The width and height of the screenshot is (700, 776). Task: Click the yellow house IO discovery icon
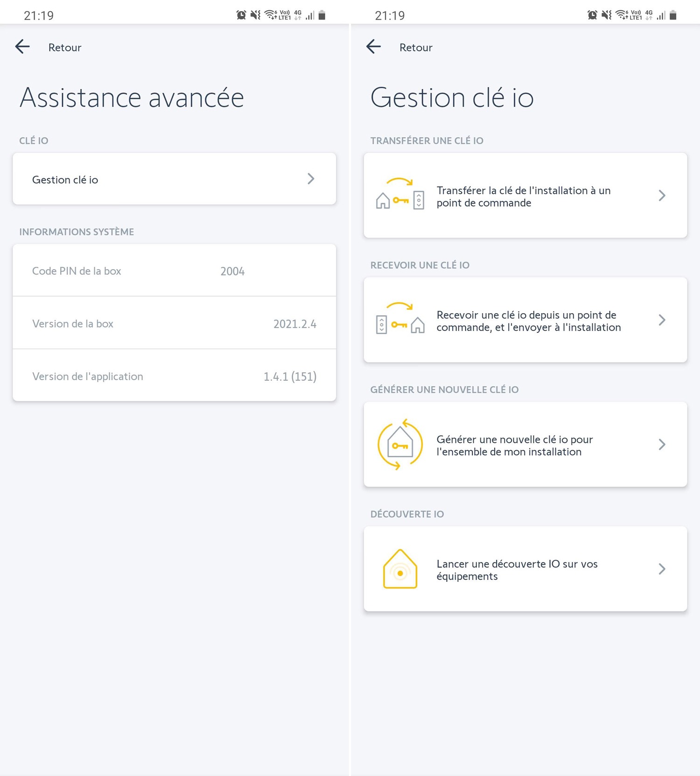[400, 568]
